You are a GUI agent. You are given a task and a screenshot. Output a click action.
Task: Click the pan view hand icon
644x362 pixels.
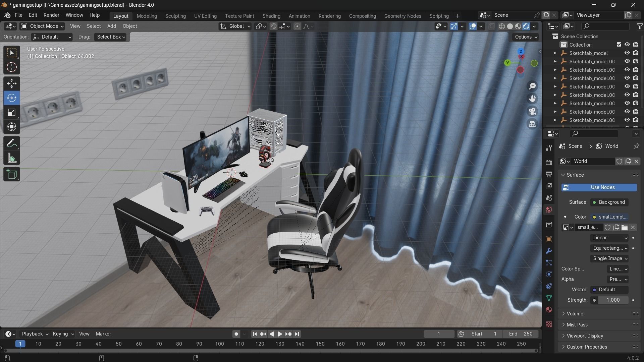pyautogui.click(x=532, y=99)
